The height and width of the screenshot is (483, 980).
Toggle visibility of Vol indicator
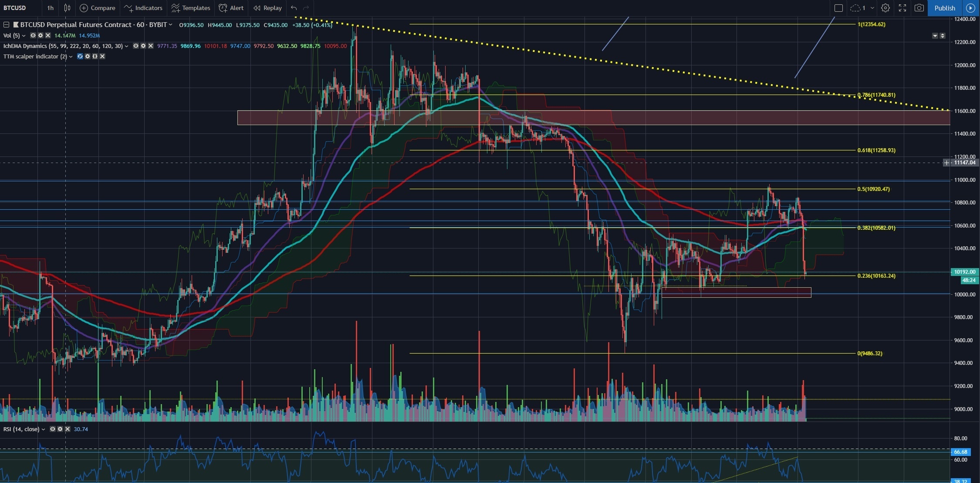click(x=33, y=36)
